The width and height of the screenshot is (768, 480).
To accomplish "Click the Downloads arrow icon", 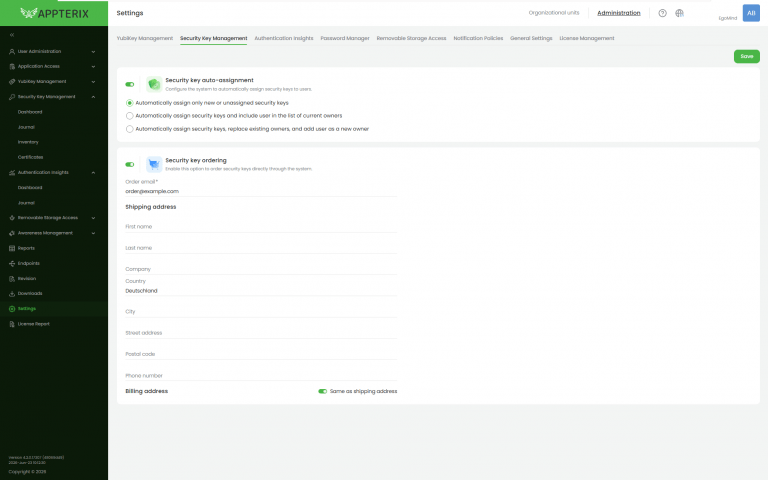I will click(12, 293).
